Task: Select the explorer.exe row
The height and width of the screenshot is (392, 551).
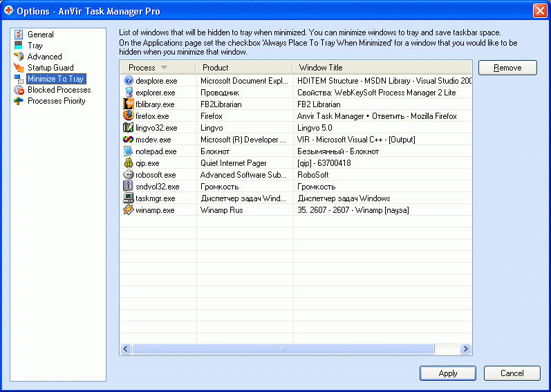Action: coord(296,93)
